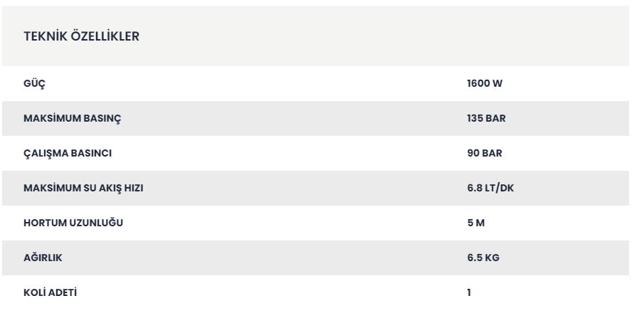644x328 pixels.
Task: Select the AĞIRLIK label
Action: click(x=43, y=258)
